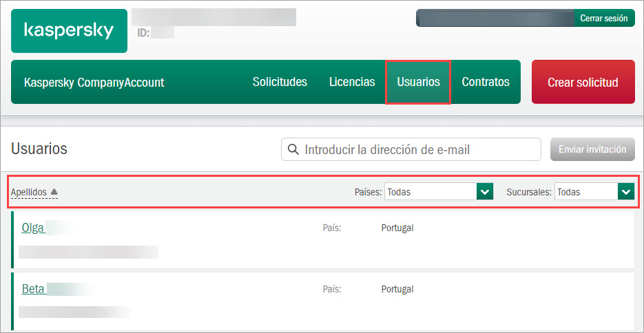
Task: Open user Olga's profile link
Action: point(33,228)
